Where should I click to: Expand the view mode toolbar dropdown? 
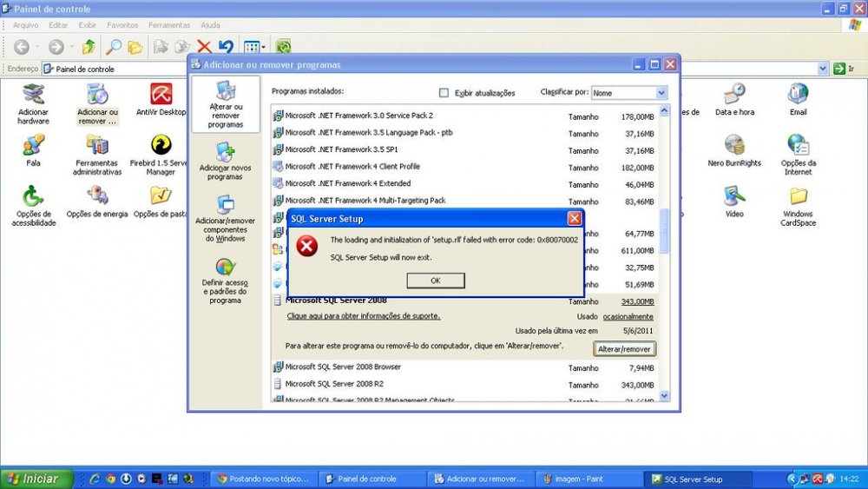tap(264, 47)
